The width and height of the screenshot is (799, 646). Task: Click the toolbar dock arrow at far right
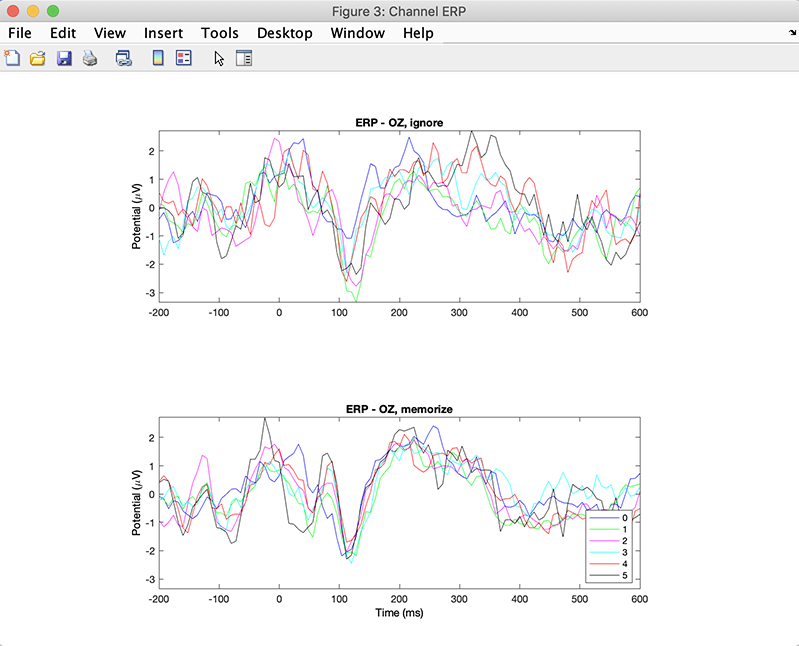pos(791,33)
